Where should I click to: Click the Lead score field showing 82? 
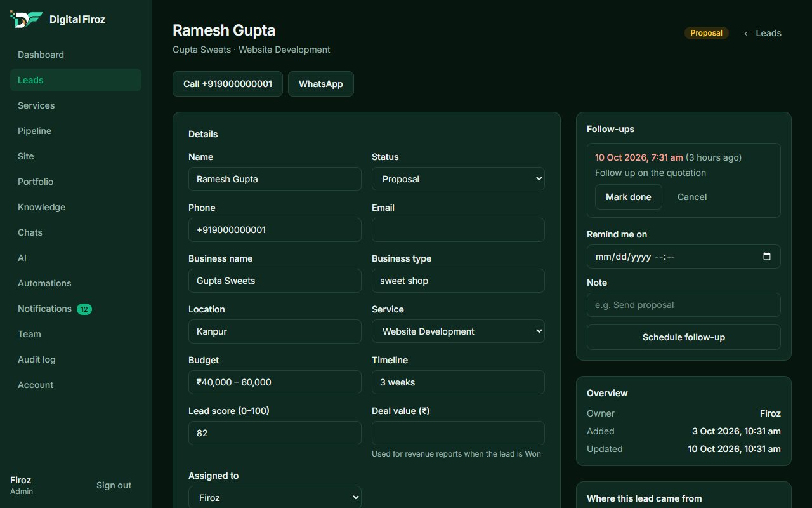pos(275,433)
